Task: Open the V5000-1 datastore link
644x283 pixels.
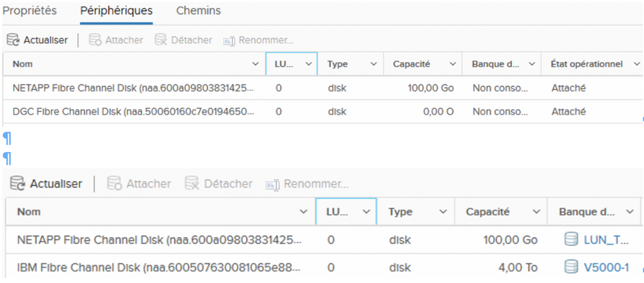Action: coord(607,266)
